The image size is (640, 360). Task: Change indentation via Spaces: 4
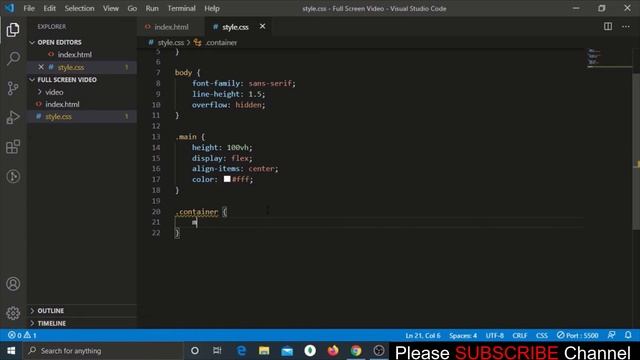click(x=463, y=335)
